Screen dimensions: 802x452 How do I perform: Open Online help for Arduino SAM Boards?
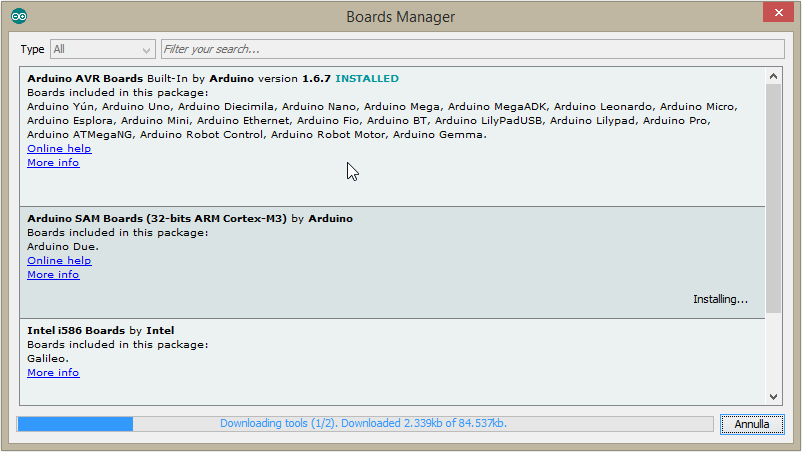59,260
